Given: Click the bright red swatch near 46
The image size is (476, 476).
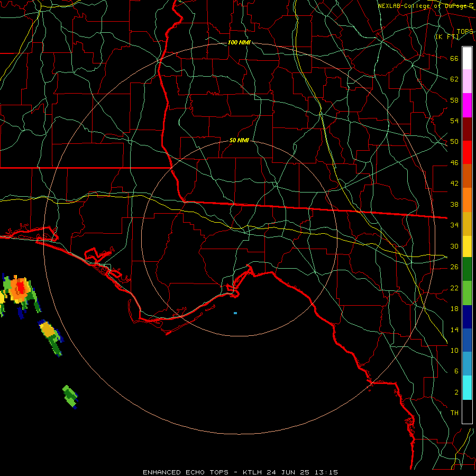Looking at the screenshot, I should click(x=467, y=152).
